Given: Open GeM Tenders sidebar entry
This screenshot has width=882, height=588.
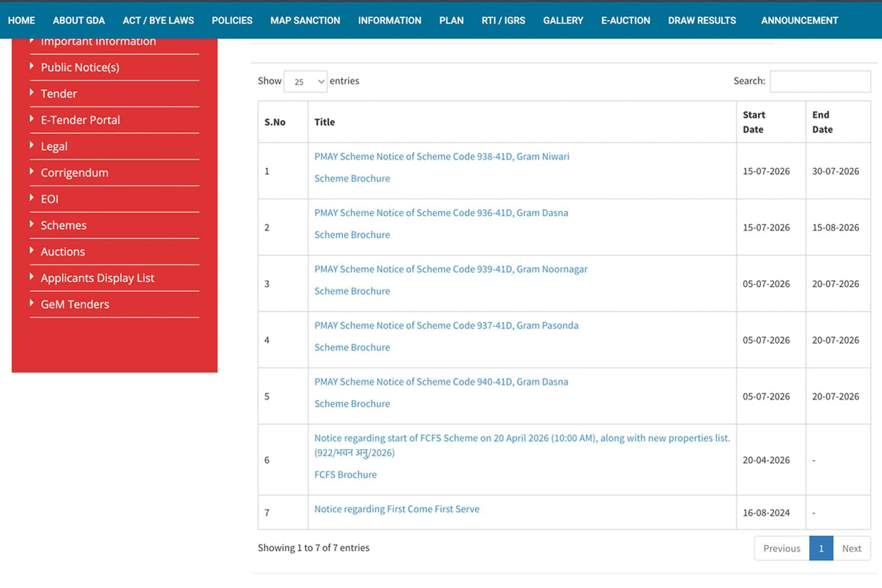Looking at the screenshot, I should [75, 304].
